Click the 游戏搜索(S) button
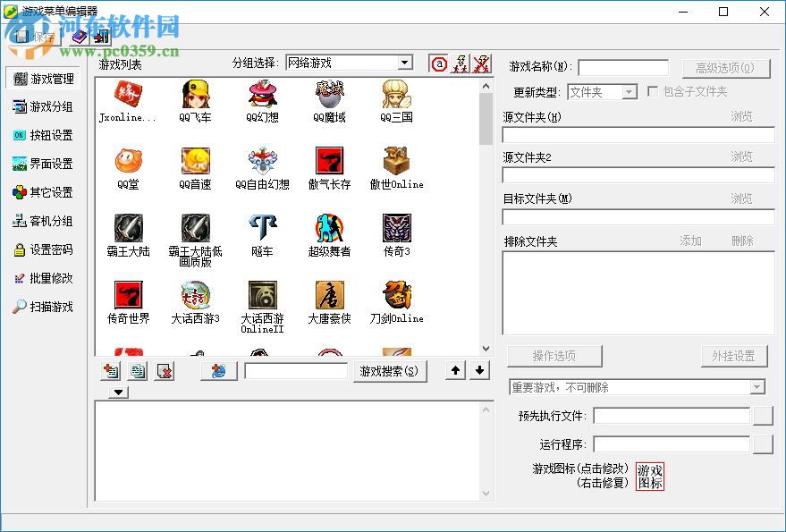The width and height of the screenshot is (786, 532). (389, 369)
